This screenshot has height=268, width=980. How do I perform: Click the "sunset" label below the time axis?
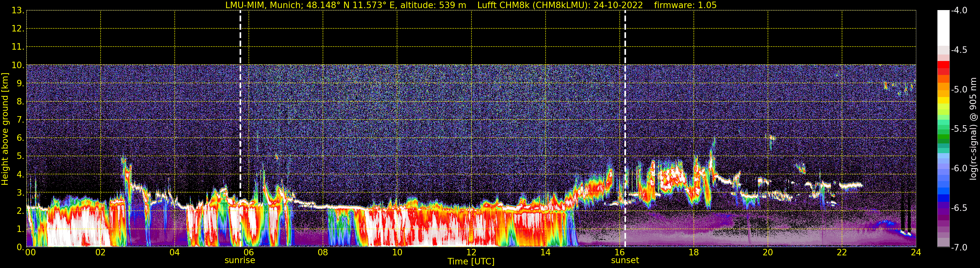pos(625,261)
